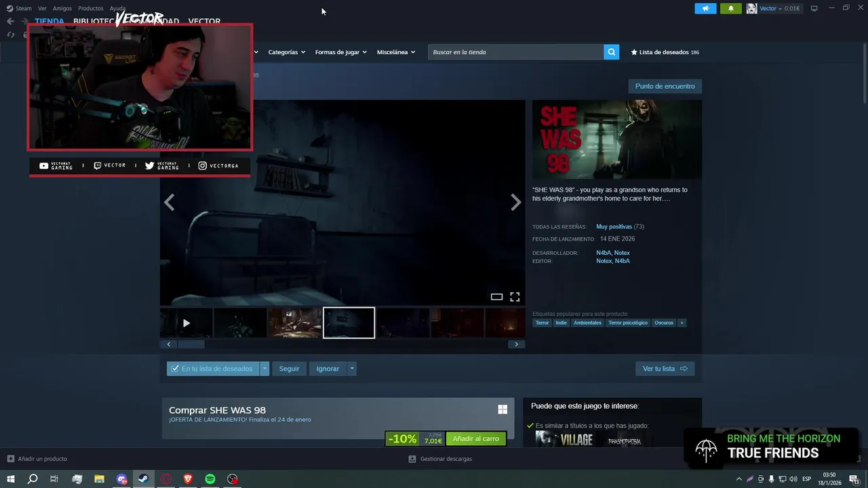Open Lista de deseados wishlist link
This screenshot has height=488, width=868.
click(x=665, y=52)
